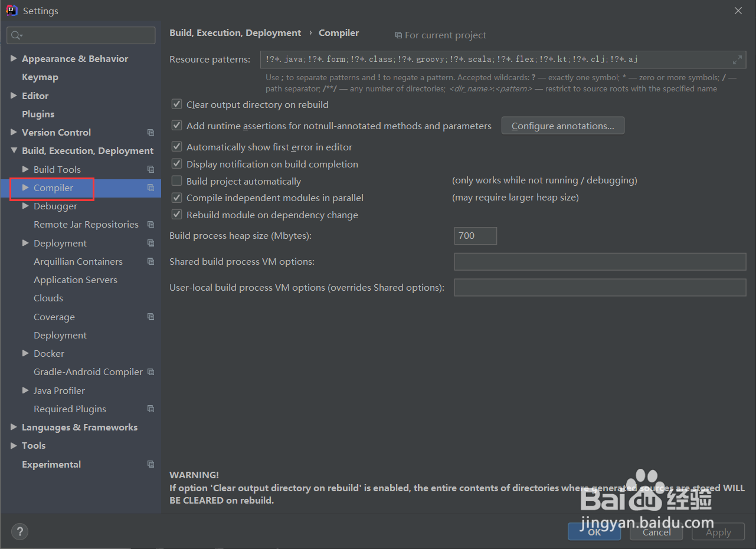756x549 pixels.
Task: Expand the Build Tools node
Action: 25,169
